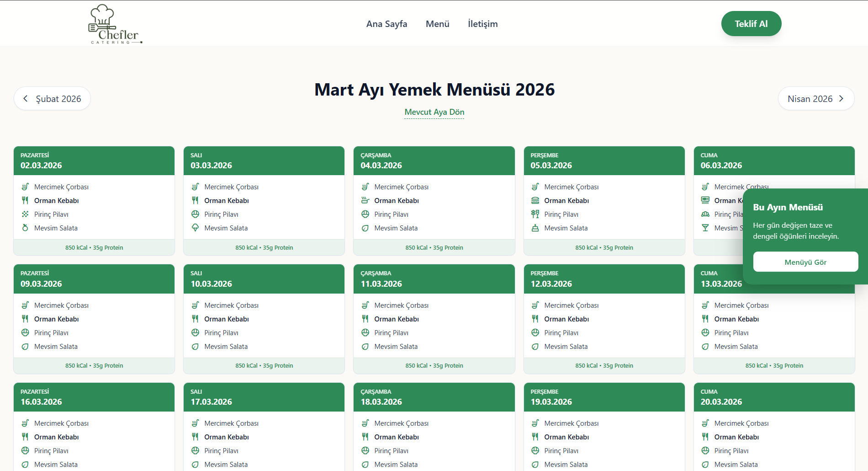Viewport: 868px width, 471px height.
Task: Click Pirinç Pilavı in the 20.03.2026 card
Action: coord(731,450)
